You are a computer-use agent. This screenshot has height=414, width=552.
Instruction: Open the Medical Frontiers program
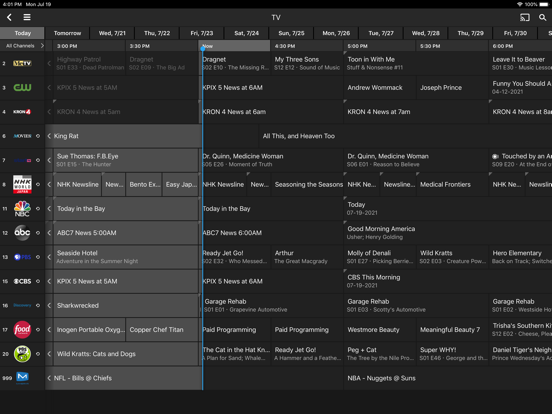pyautogui.click(x=453, y=184)
